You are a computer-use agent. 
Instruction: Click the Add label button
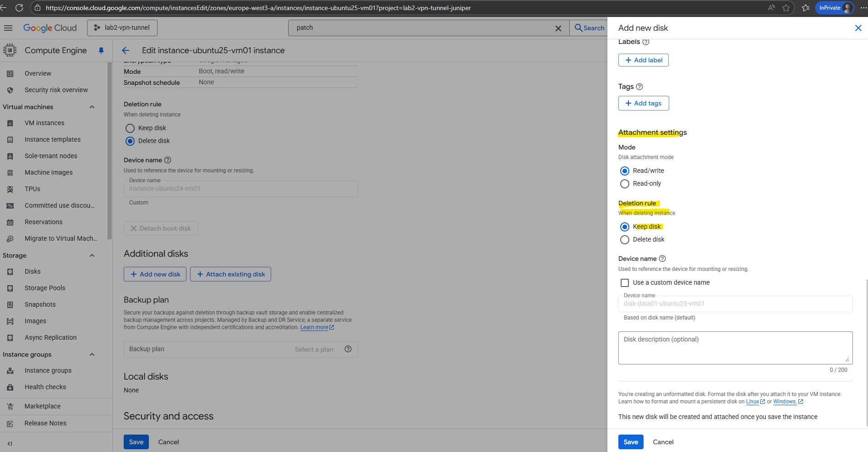644,60
